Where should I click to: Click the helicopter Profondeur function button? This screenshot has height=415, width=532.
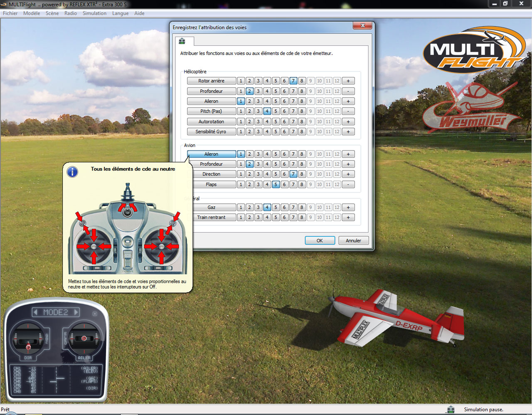click(x=211, y=91)
